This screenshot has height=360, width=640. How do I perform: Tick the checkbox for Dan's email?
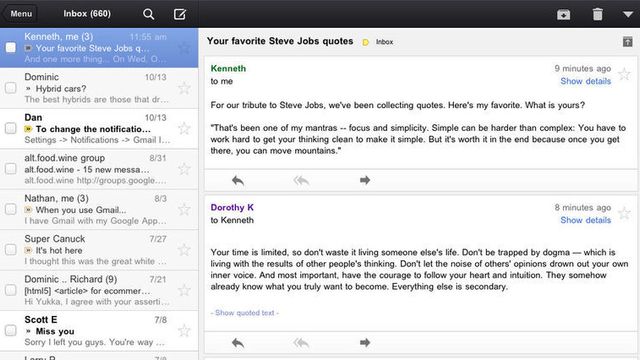click(11, 128)
